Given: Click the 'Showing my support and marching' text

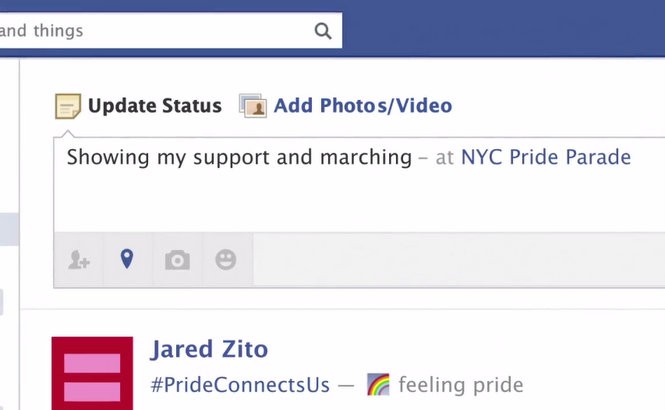Looking at the screenshot, I should click(x=239, y=158).
